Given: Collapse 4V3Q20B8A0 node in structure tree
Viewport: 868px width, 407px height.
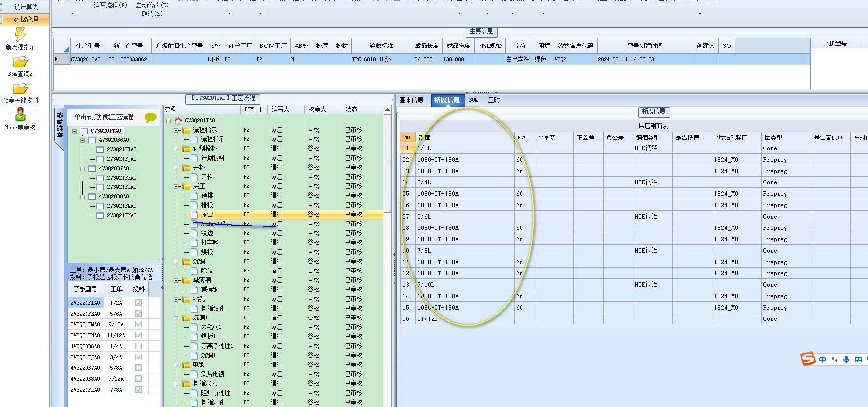Looking at the screenshot, I should [83, 197].
